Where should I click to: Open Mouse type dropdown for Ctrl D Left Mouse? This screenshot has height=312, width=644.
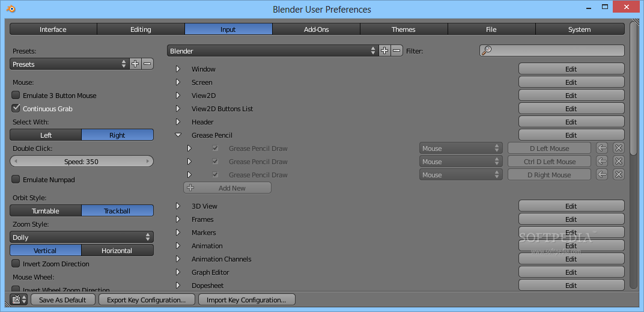461,162
